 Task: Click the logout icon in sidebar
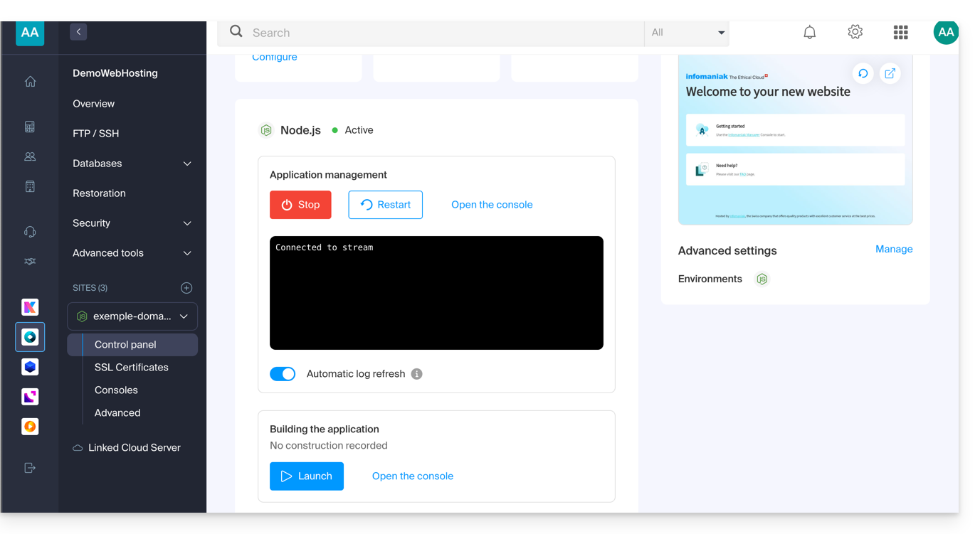pyautogui.click(x=30, y=468)
